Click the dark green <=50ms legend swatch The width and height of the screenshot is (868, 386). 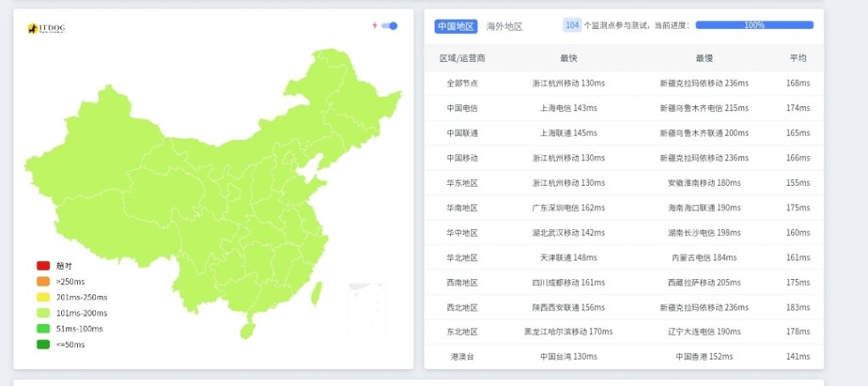(x=43, y=344)
